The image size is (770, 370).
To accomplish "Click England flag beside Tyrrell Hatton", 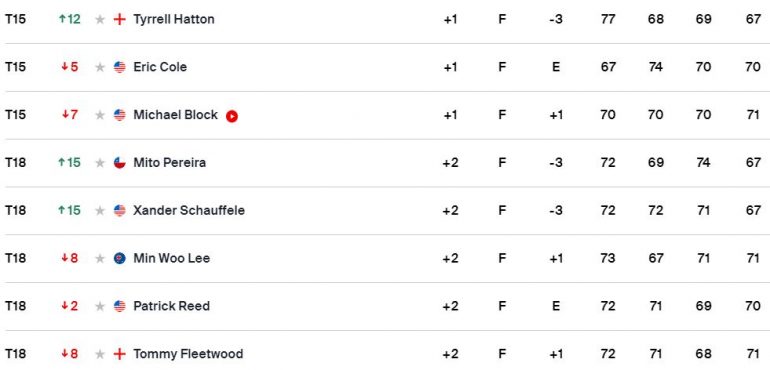I will click(119, 20).
